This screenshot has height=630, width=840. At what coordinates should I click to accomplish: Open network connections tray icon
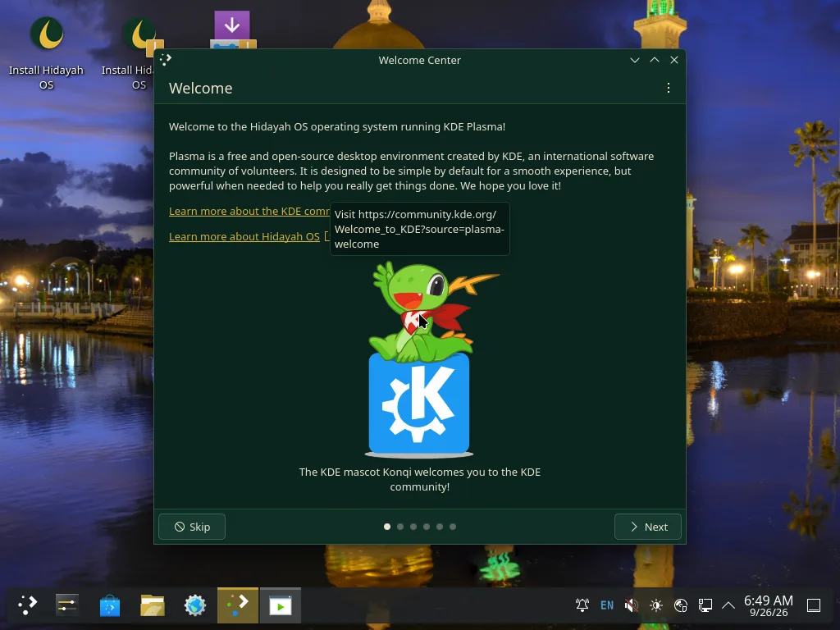705,605
